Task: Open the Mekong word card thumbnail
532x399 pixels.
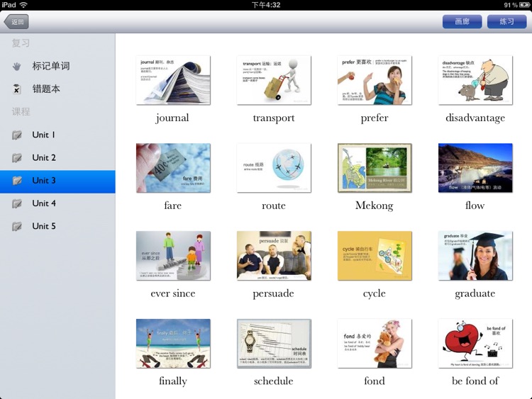Action: point(375,168)
